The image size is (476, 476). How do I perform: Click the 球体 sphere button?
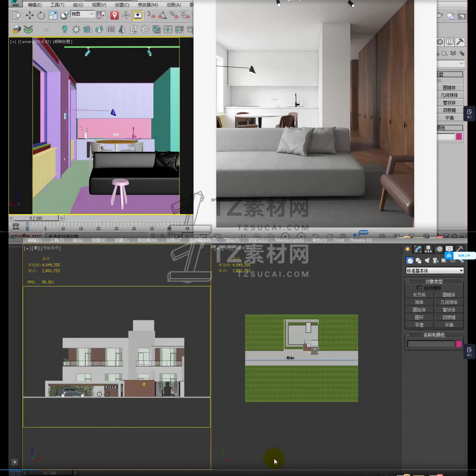[419, 302]
